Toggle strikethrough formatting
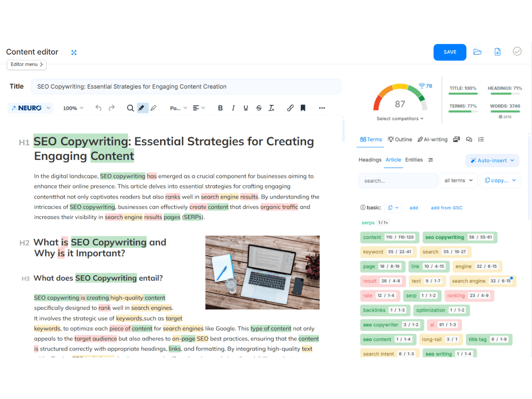The image size is (532, 399). point(258,108)
